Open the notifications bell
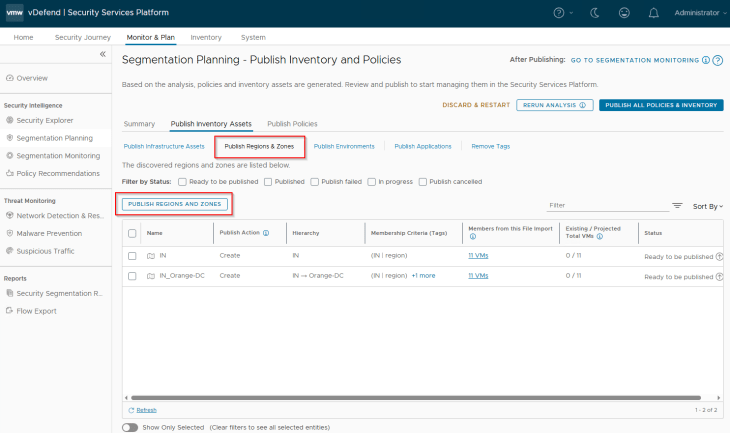The width and height of the screenshot is (730, 433). (x=653, y=13)
